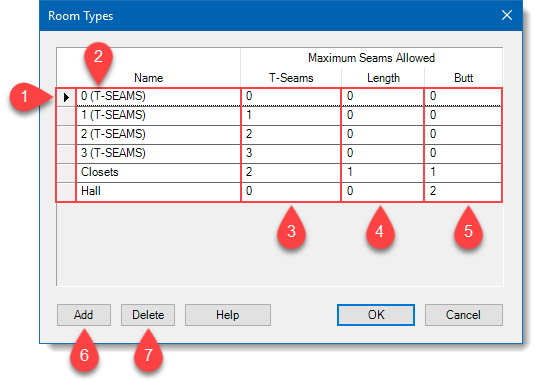This screenshot has height=382, width=548.
Task: Click the 'Hall' name cell
Action: click(x=158, y=191)
